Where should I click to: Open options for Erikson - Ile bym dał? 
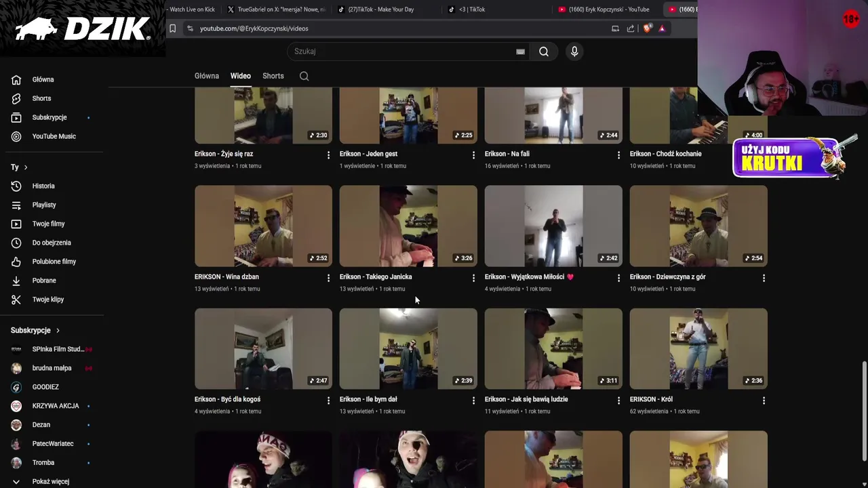pos(473,401)
